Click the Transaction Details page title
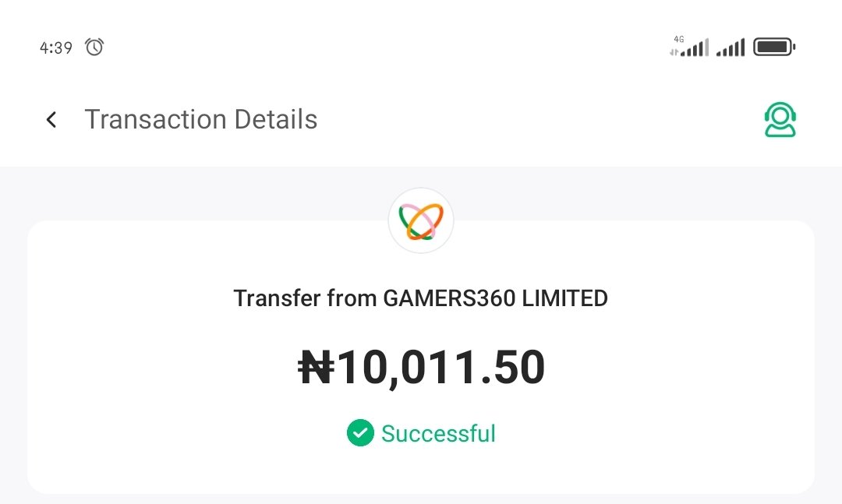Viewport: 842px width, 504px height. click(201, 119)
